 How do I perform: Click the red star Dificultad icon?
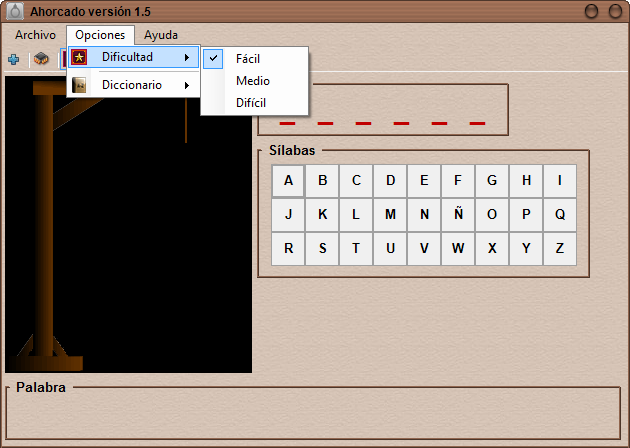click(x=79, y=58)
